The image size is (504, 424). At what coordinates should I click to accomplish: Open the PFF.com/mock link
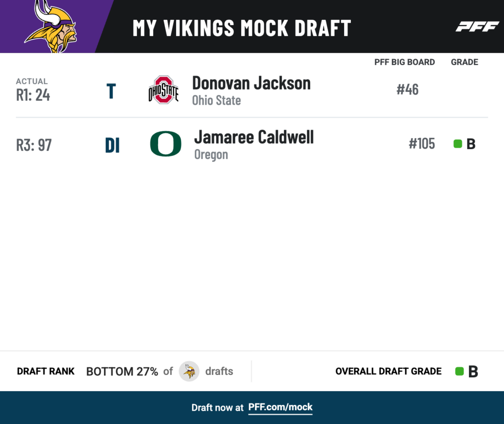280,407
